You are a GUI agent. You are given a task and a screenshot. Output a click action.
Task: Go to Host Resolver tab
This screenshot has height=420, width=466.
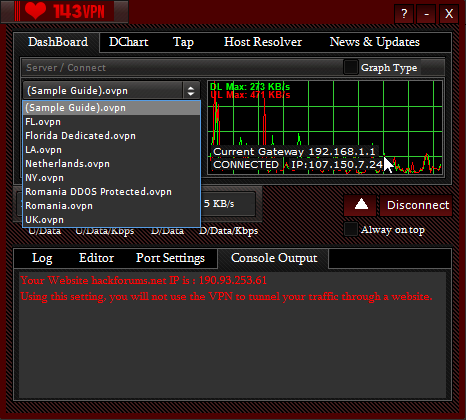(263, 42)
